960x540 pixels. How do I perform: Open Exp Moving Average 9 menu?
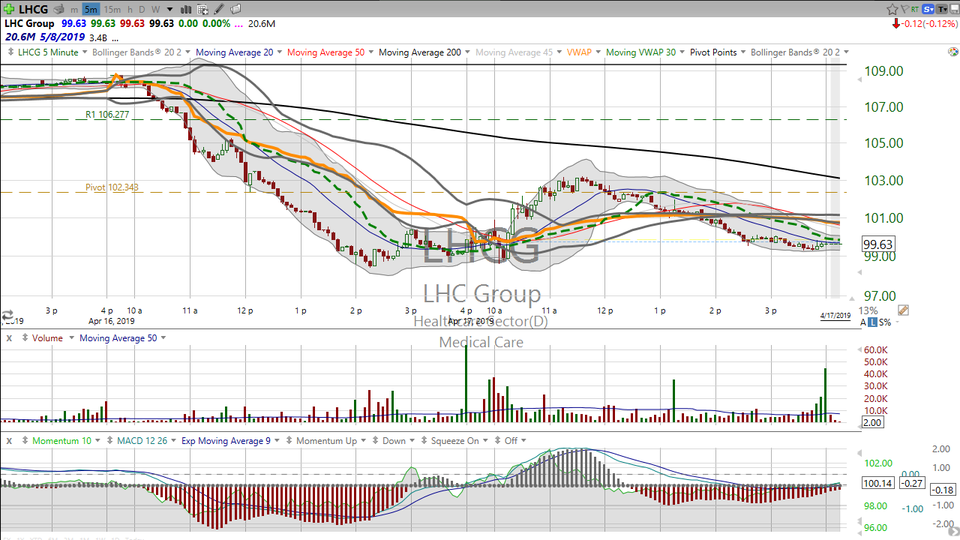pos(230,441)
